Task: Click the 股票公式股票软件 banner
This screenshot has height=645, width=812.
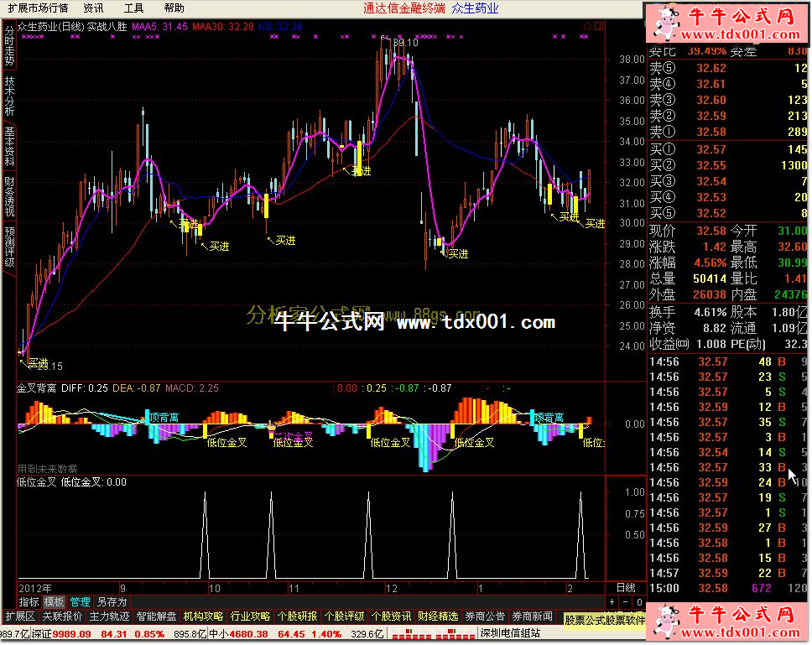Action: (605, 620)
